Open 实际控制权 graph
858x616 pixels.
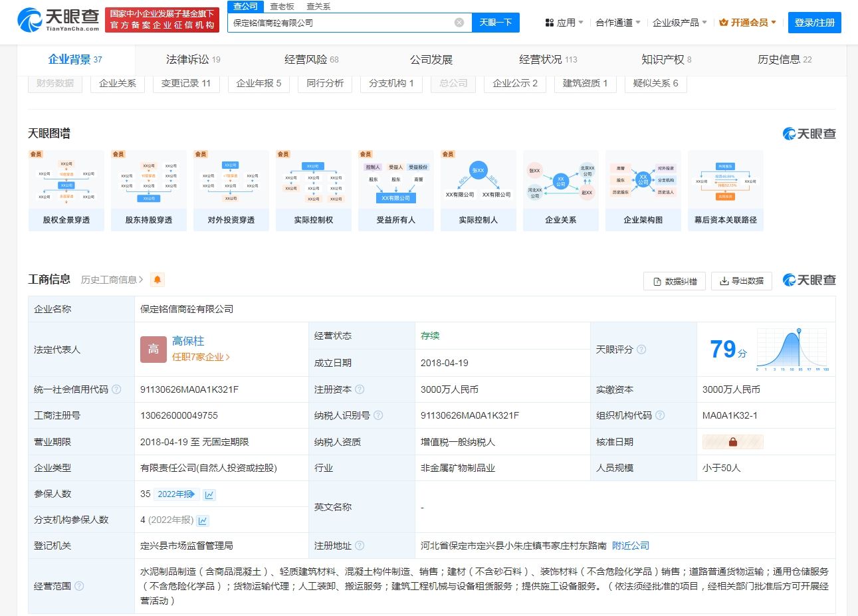[x=314, y=191]
